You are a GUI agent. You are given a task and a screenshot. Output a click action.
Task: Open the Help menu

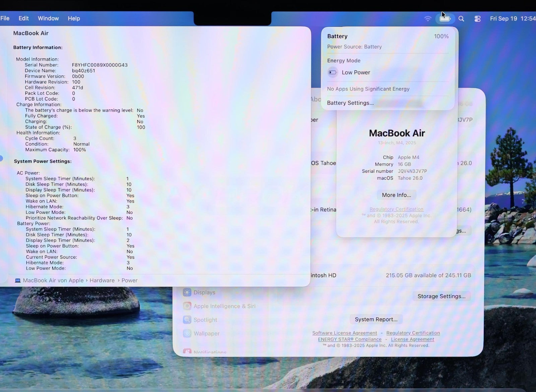pyautogui.click(x=74, y=18)
